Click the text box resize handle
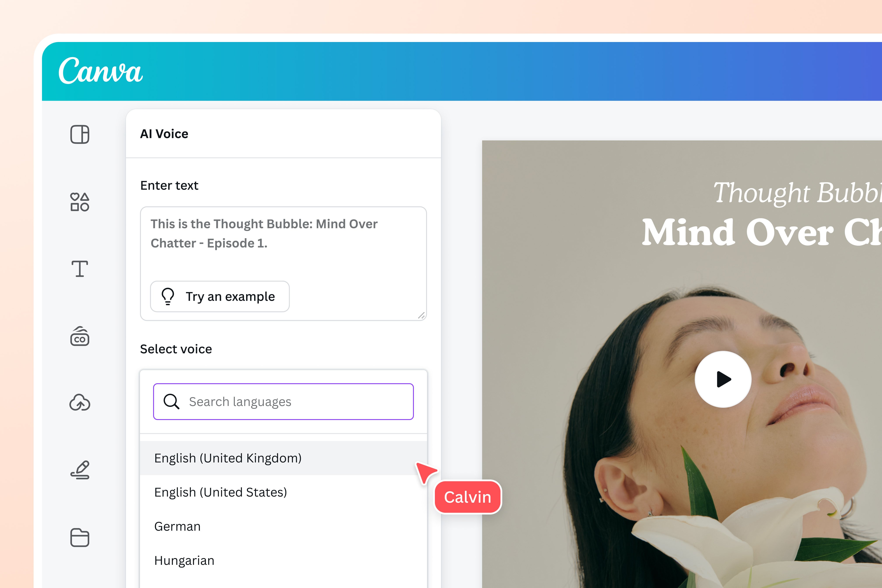882x588 pixels. (x=421, y=315)
